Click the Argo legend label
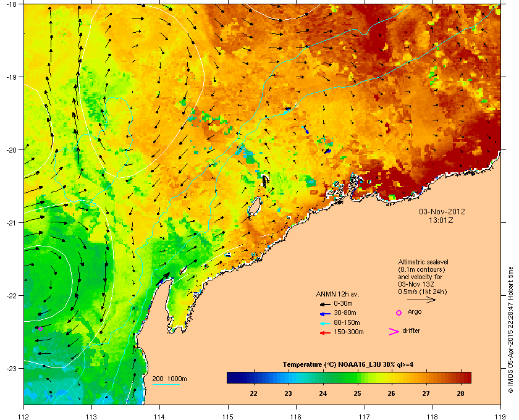The width and height of the screenshot is (519, 420). click(x=415, y=312)
